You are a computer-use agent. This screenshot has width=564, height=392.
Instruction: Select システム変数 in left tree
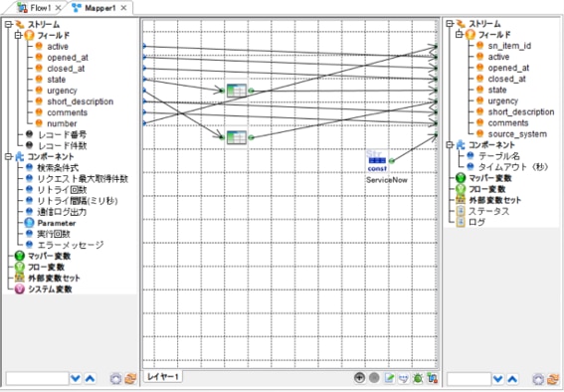(50, 289)
